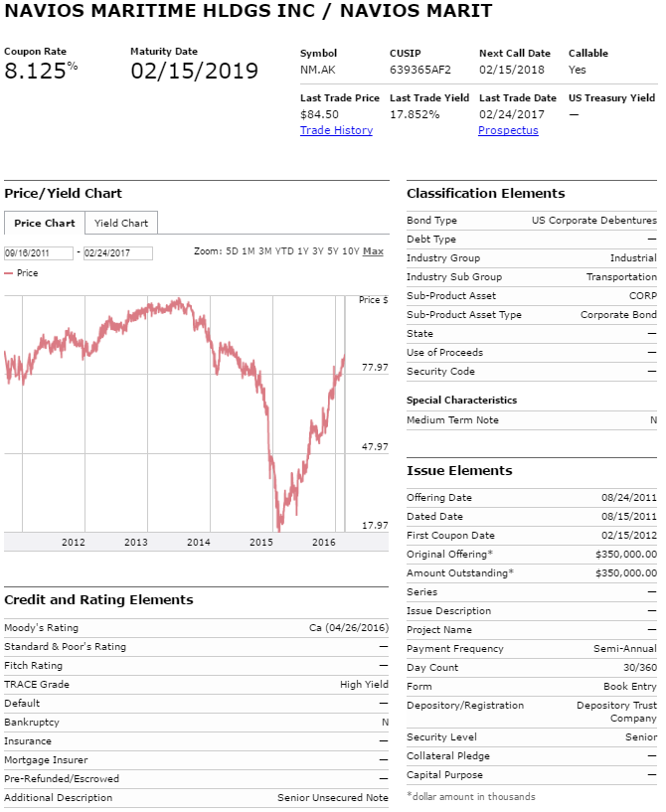Click the 77.97 price axis label
This screenshot has width=666, height=812.
tap(375, 368)
